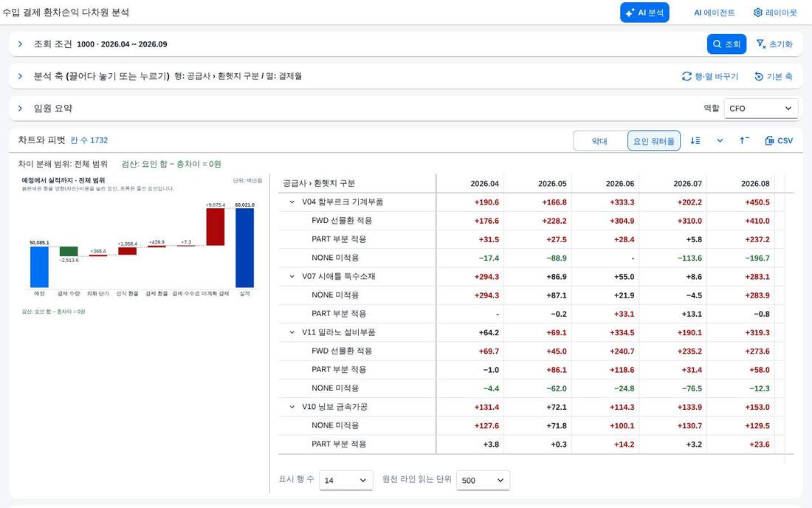The width and height of the screenshot is (812, 508).
Task: Open 레이아웃 gear settings
Action: (x=774, y=13)
